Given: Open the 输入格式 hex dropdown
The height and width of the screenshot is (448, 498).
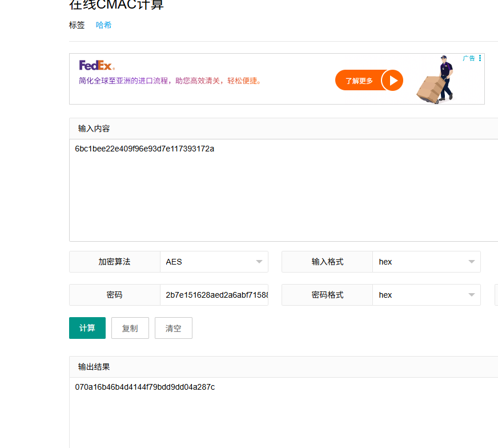Looking at the screenshot, I should point(426,261).
